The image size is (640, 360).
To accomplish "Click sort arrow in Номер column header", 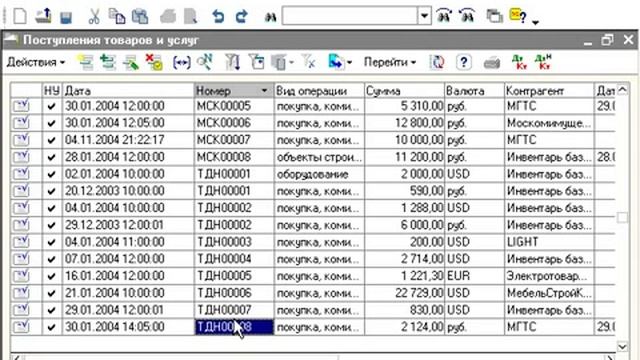I will point(264,91).
